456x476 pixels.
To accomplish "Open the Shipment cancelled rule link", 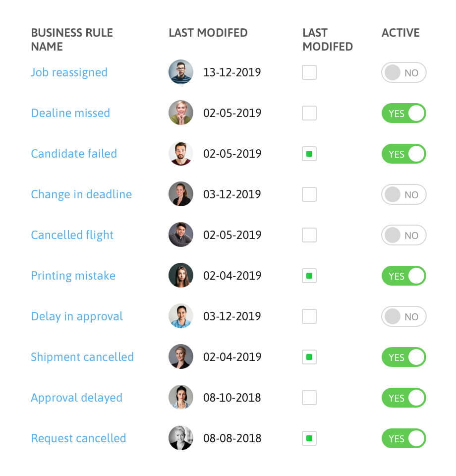I will tap(82, 357).
